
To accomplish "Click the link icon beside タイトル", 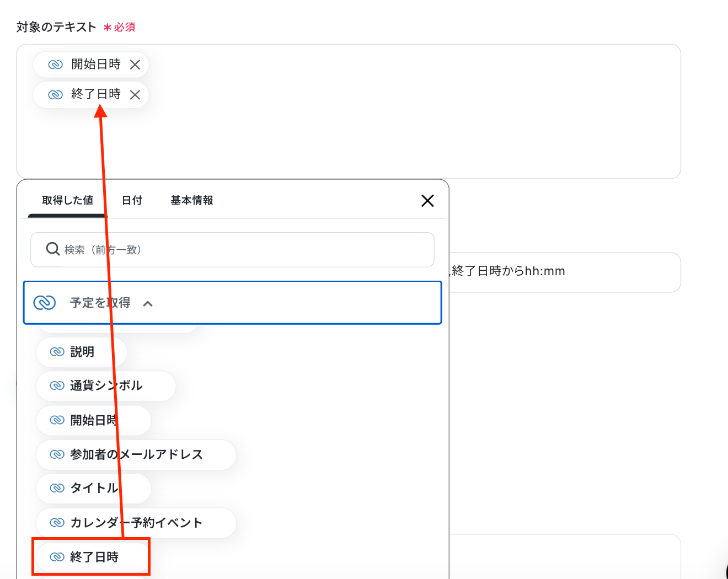I will 57,489.
